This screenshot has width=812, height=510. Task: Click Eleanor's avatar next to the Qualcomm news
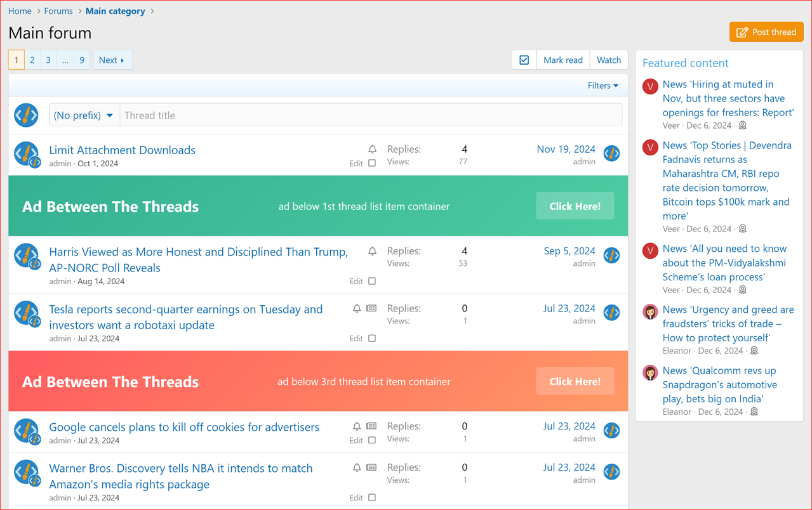[x=649, y=372]
